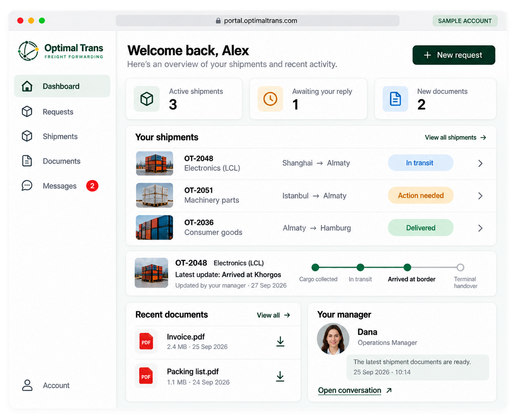Follow the View all link in Recent documents
The height and width of the screenshot is (420, 515).
click(274, 315)
